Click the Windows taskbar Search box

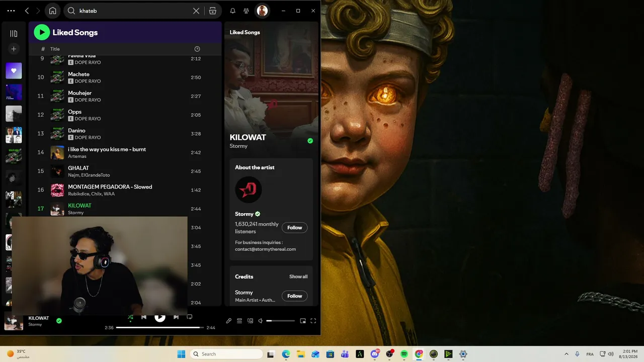[x=226, y=354]
